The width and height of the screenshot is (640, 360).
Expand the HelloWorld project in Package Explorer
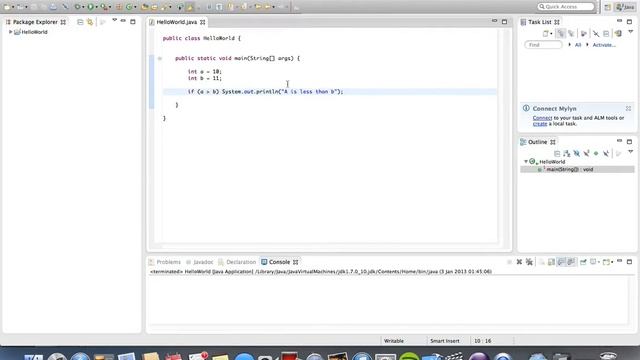(11, 32)
